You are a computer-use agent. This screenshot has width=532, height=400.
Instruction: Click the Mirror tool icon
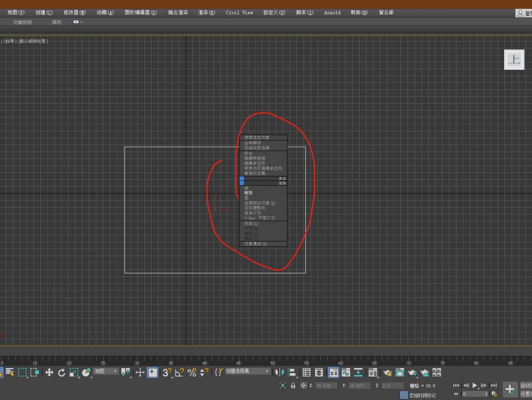point(280,372)
